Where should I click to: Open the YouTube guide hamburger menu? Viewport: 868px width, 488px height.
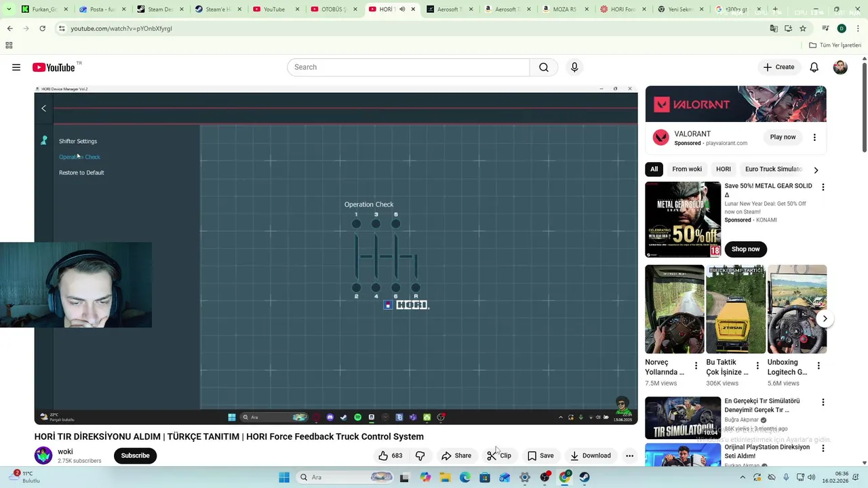(16, 67)
